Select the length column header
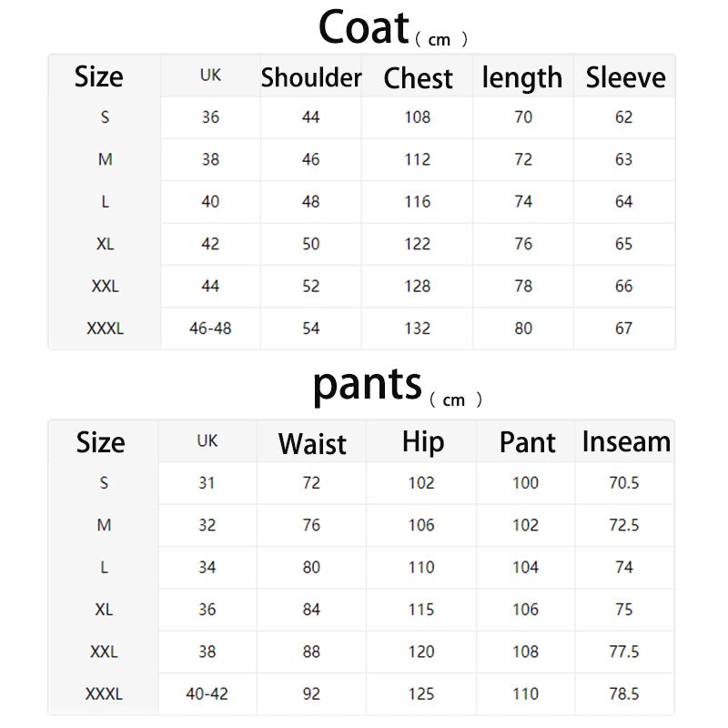Screen dimensions: 728x728 click(x=522, y=78)
